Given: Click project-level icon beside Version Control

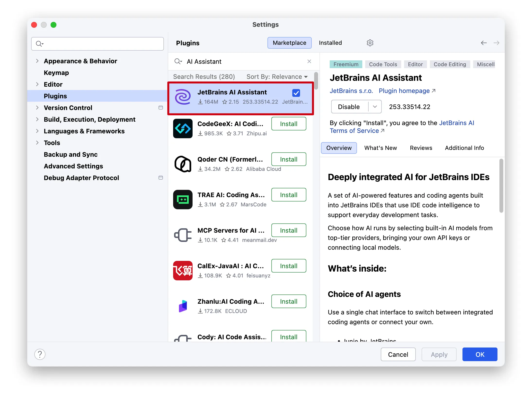Looking at the screenshot, I should click(x=160, y=108).
